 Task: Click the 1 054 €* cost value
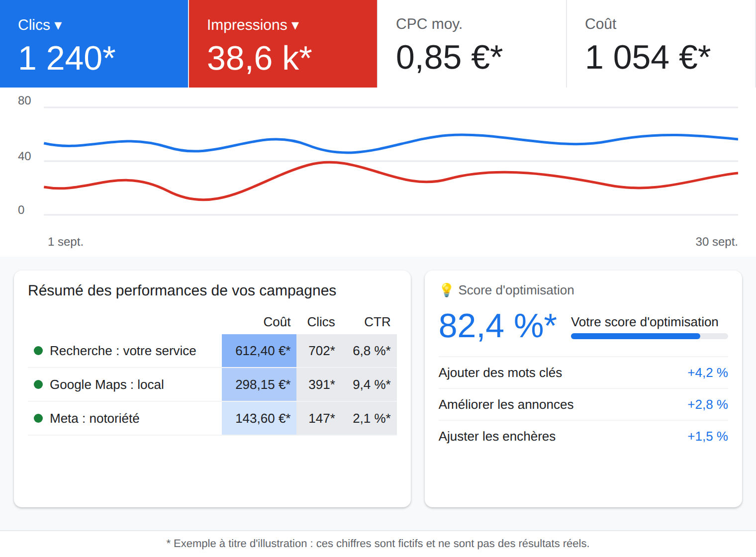[x=648, y=57]
